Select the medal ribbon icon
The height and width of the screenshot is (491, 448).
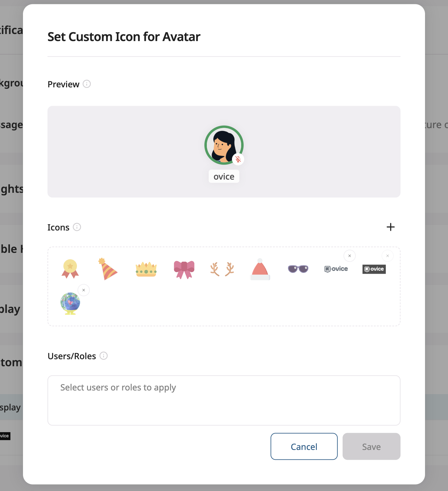coord(70,269)
